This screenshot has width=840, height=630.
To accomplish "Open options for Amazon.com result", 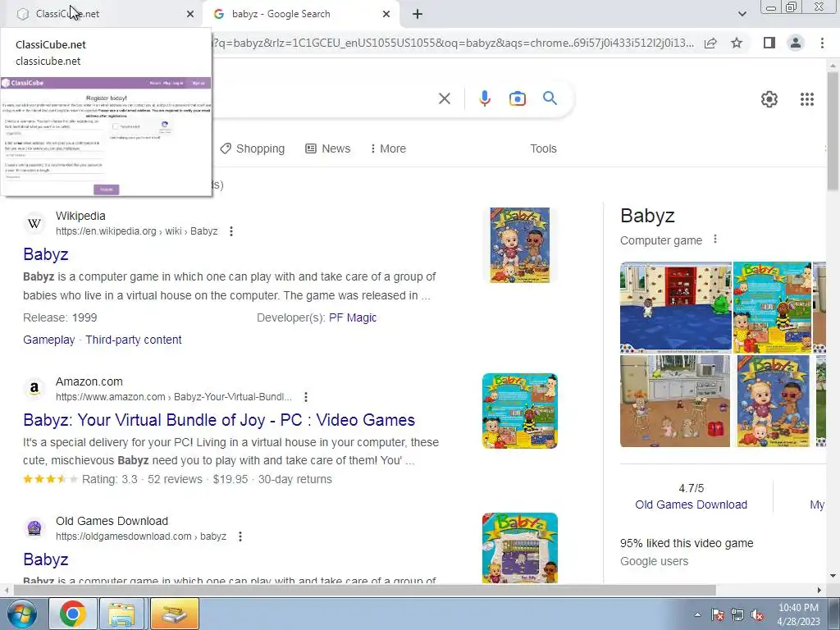I will [305, 397].
